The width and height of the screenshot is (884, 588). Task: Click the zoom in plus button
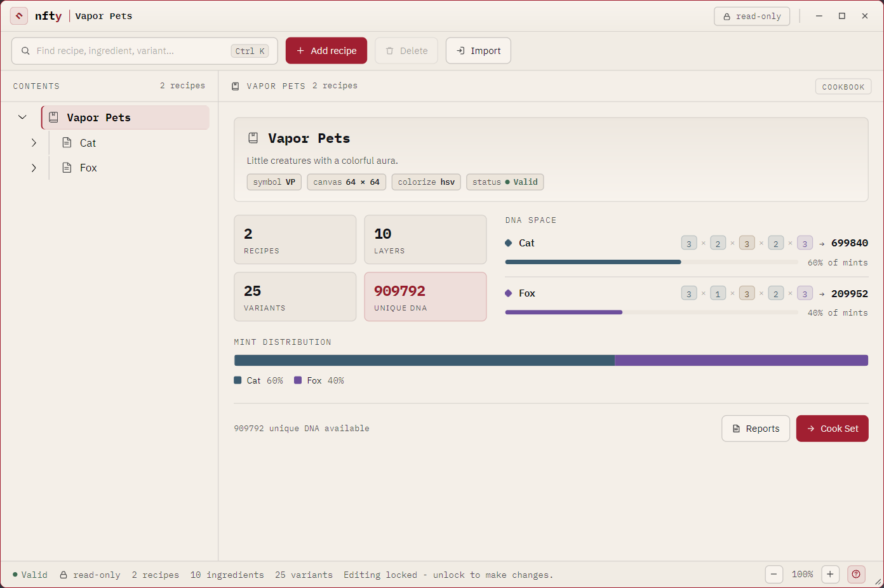coord(830,574)
